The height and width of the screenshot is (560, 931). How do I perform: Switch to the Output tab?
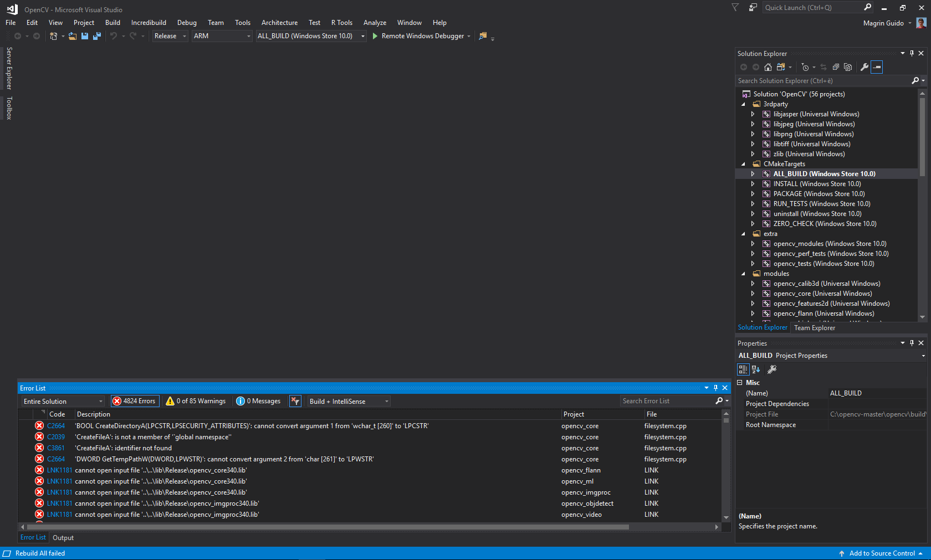click(63, 538)
